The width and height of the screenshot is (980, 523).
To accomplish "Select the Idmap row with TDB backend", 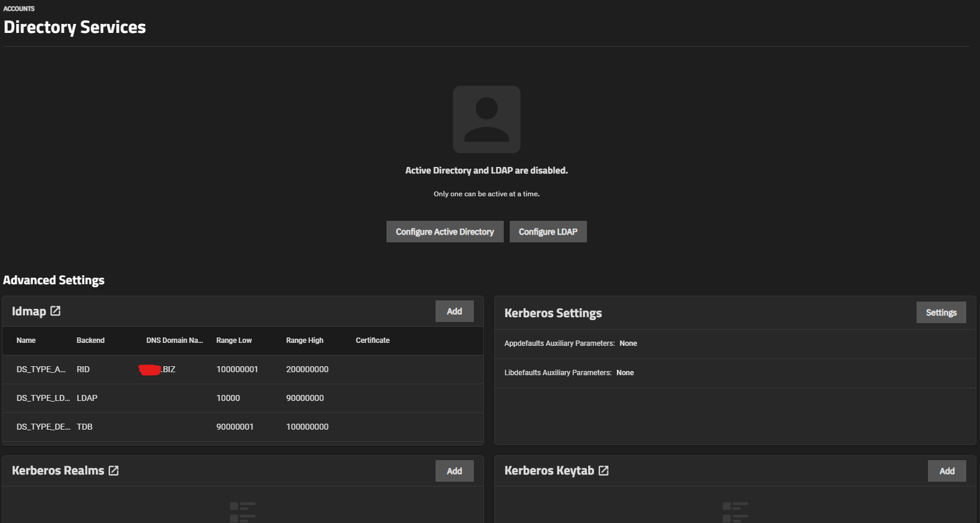I will click(x=242, y=427).
